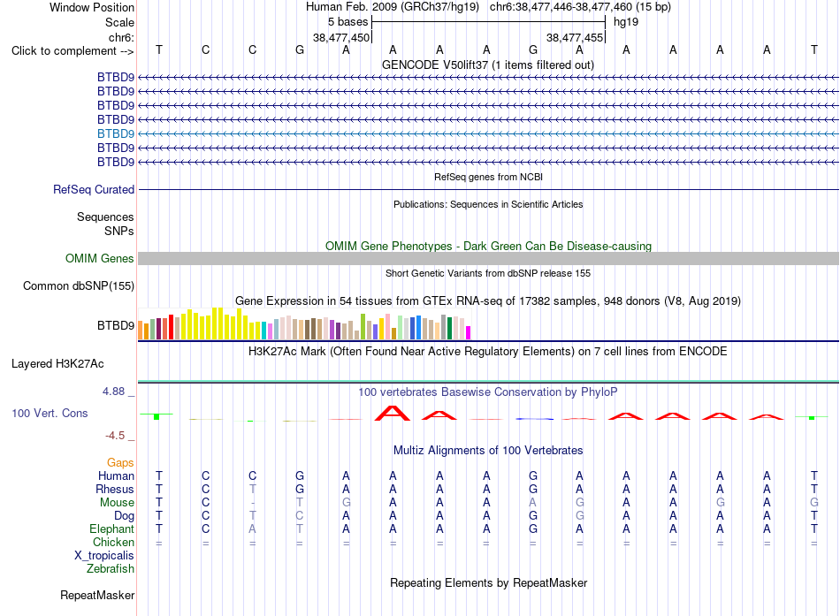This screenshot has height=616, width=840.
Task: Click the 'Sequences' publications label
Action: point(105,217)
